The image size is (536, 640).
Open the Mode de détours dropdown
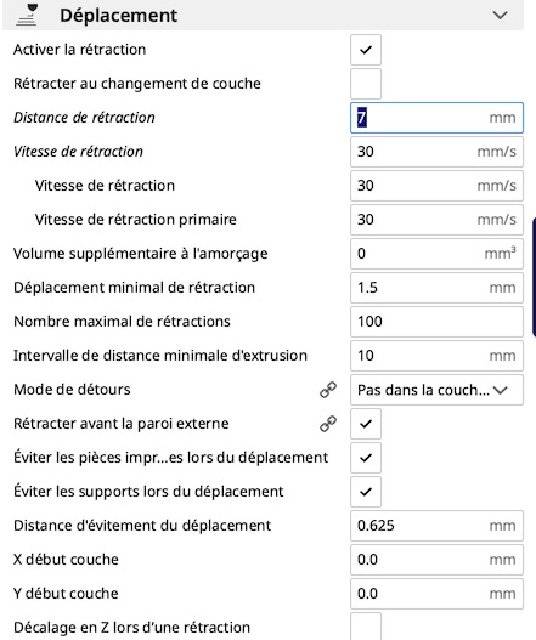[437, 390]
